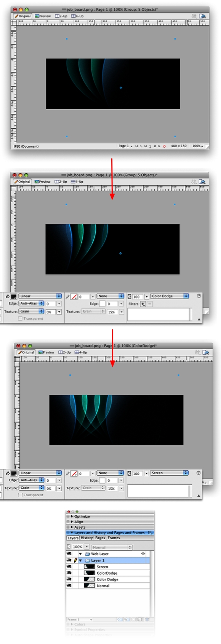
Task: Switch to 2-Up view in top window
Action: coord(61,16)
